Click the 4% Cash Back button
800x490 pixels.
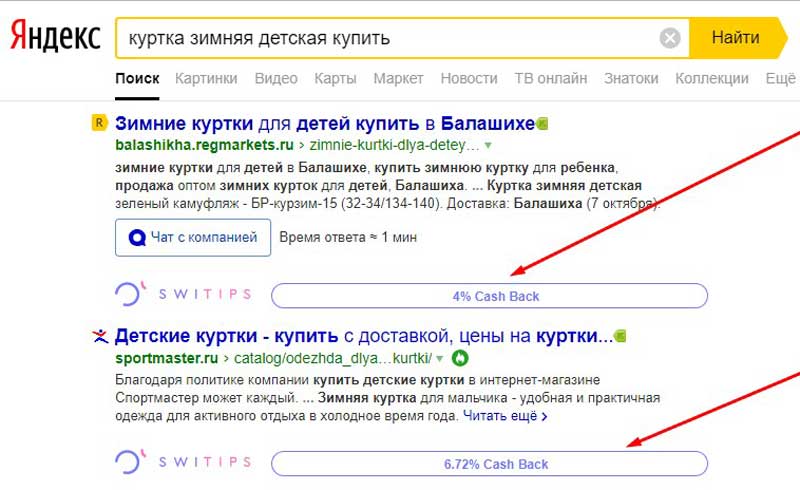(x=489, y=296)
